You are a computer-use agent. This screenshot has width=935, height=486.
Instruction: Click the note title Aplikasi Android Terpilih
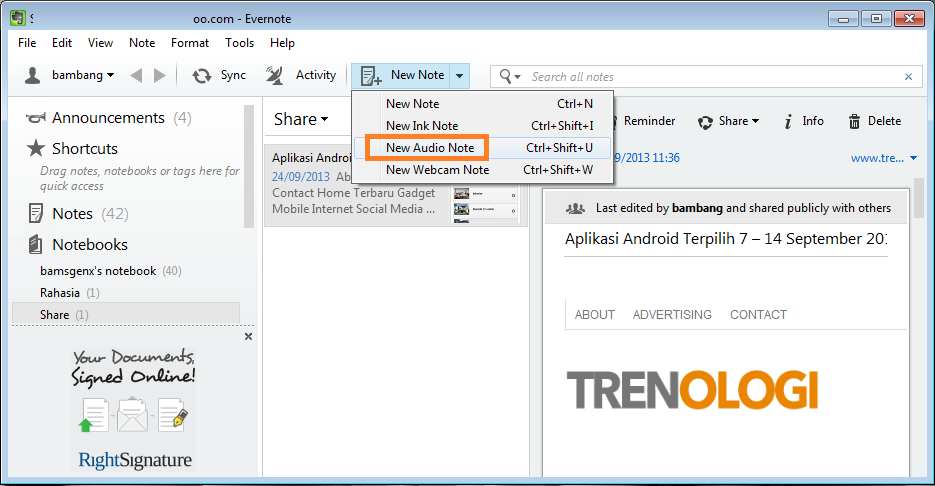pos(726,239)
